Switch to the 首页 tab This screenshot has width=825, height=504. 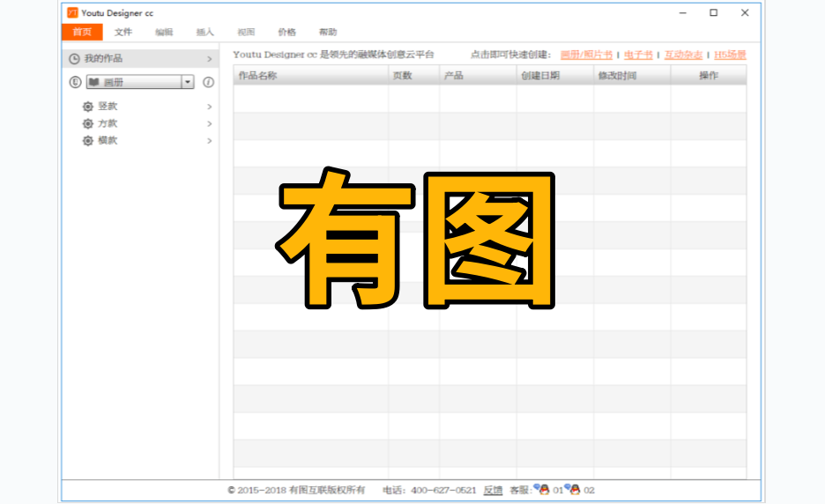[x=82, y=32]
